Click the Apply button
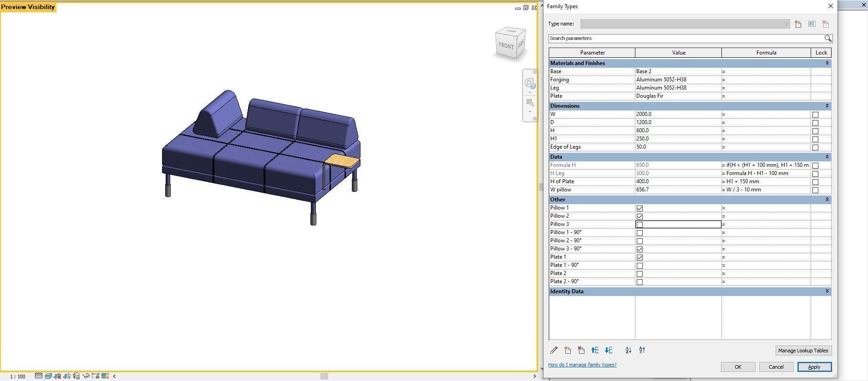Screen dimensions: 868x381 point(814,367)
